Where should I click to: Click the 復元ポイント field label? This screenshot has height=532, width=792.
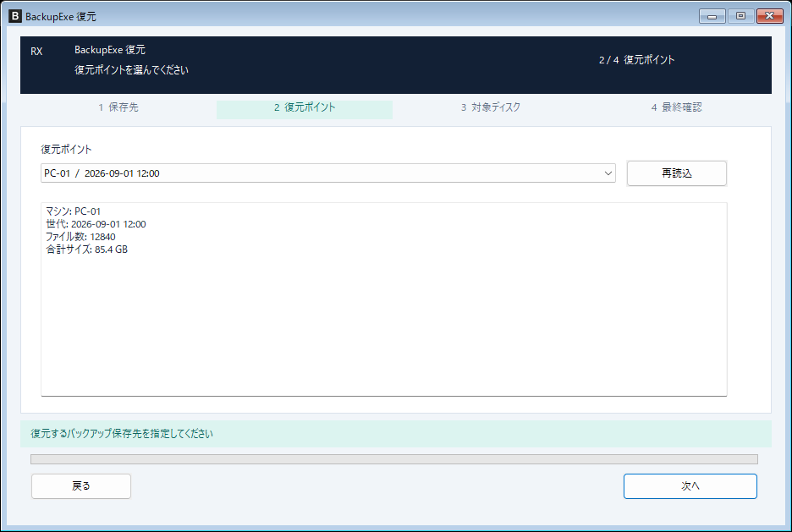click(66, 150)
